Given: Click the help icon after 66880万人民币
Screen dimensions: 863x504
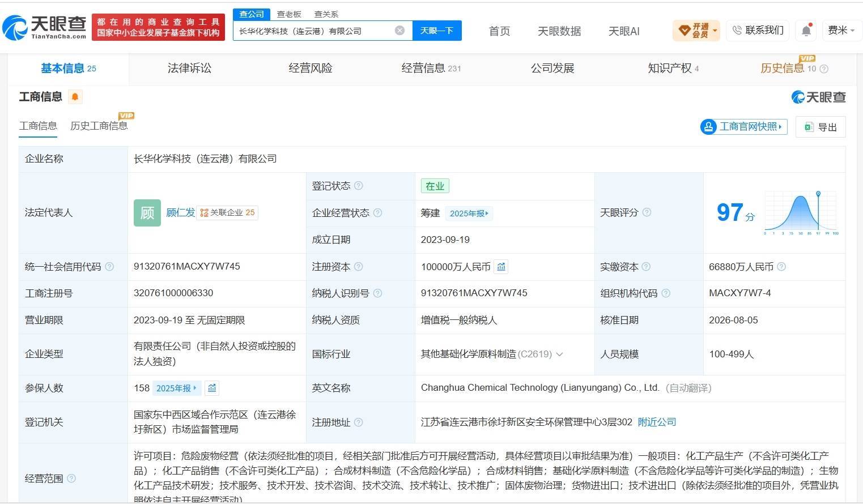Looking at the screenshot, I should (x=781, y=267).
